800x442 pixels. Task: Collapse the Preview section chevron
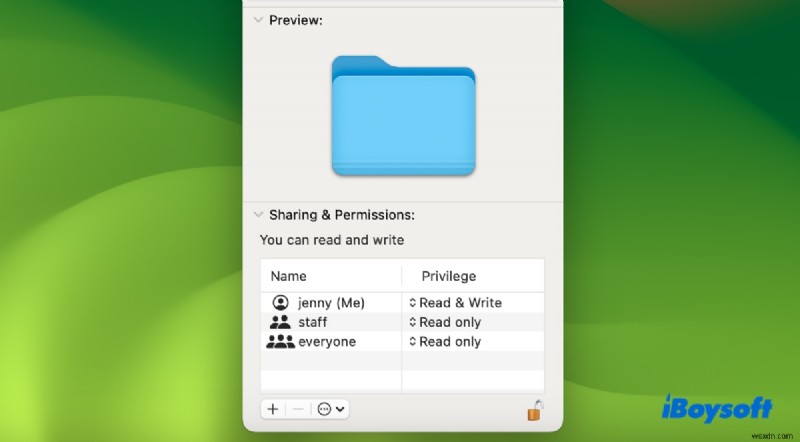(x=258, y=20)
